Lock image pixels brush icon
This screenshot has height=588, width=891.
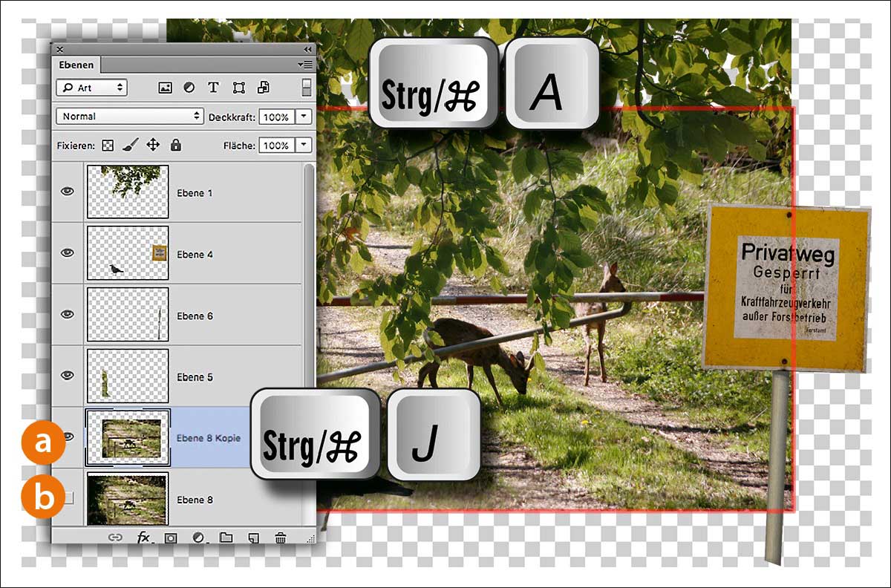tap(129, 144)
